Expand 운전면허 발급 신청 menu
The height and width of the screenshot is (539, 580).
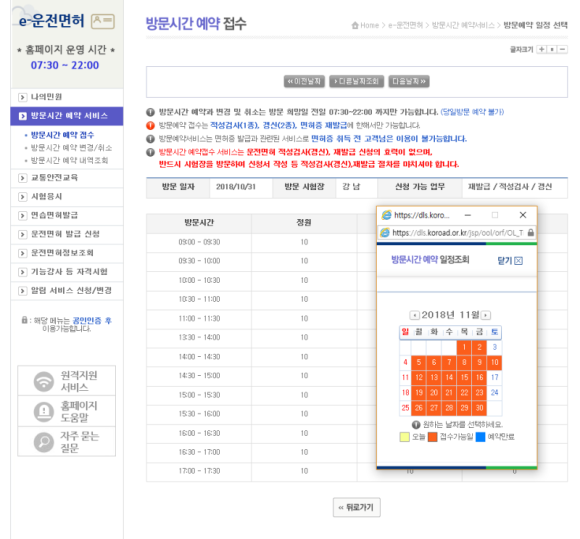click(67, 234)
